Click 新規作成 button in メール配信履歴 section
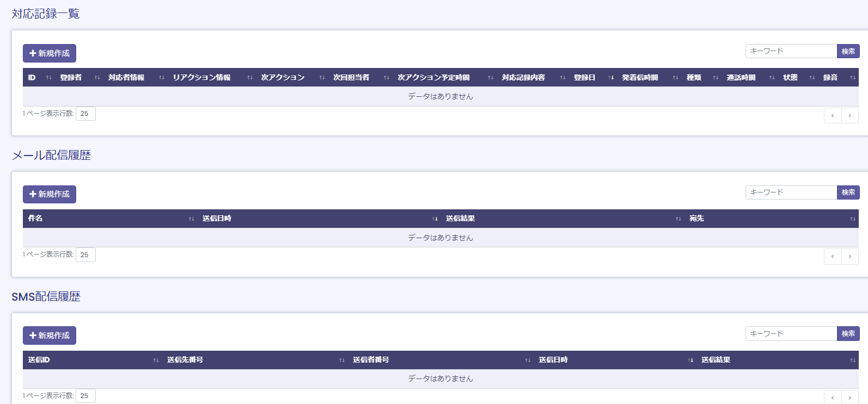 [x=50, y=194]
